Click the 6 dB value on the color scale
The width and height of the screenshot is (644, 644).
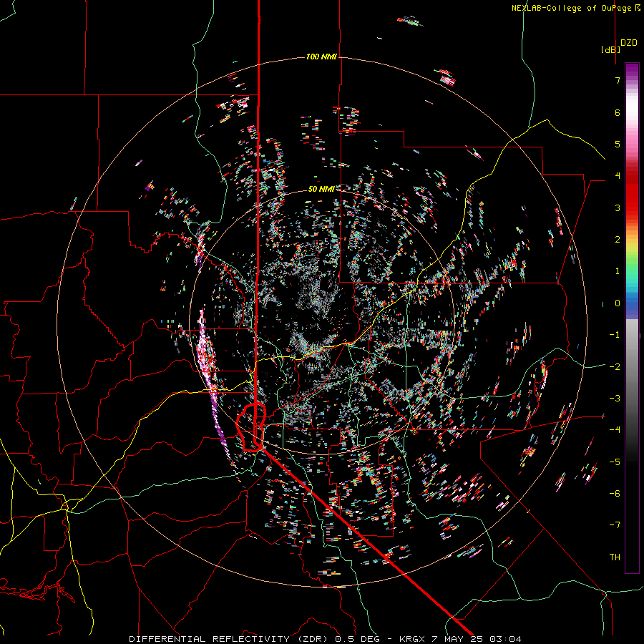tap(618, 112)
